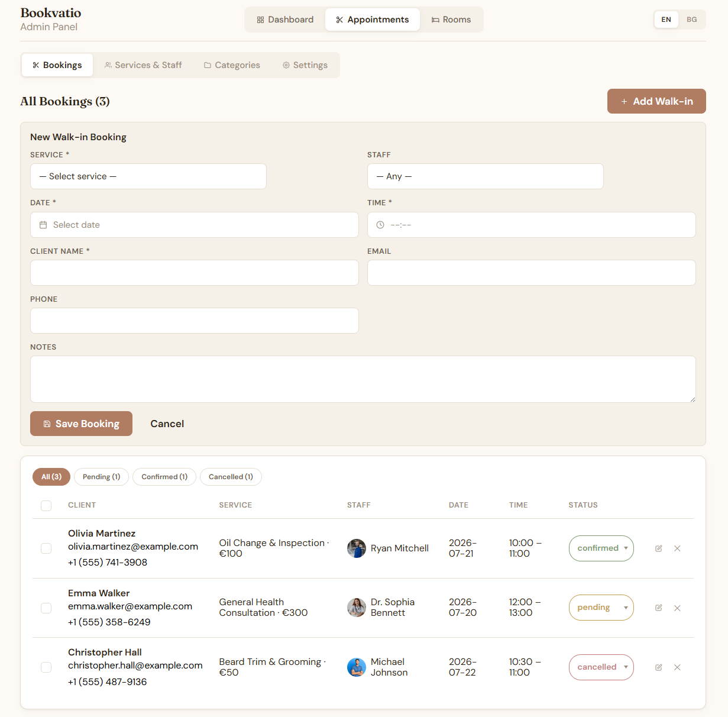Viewport: 728px width, 717px height.
Task: Click olivia.martinez@example.com email
Action: pos(133,547)
